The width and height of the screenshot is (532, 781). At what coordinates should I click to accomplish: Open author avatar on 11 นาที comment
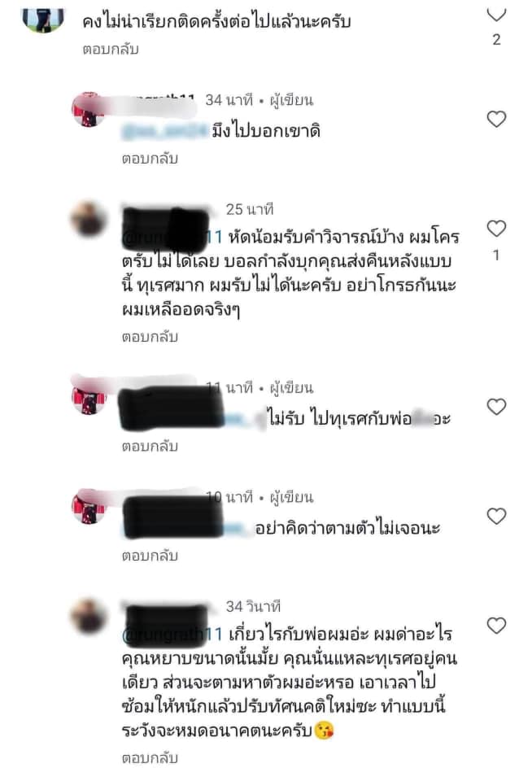pyautogui.click(x=89, y=397)
